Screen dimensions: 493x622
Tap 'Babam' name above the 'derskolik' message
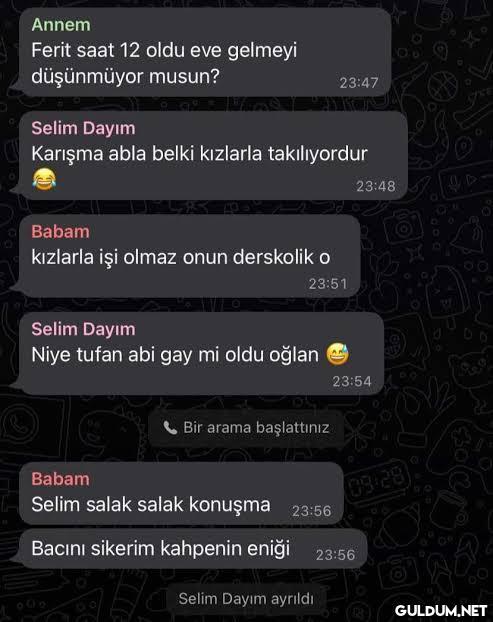60,232
